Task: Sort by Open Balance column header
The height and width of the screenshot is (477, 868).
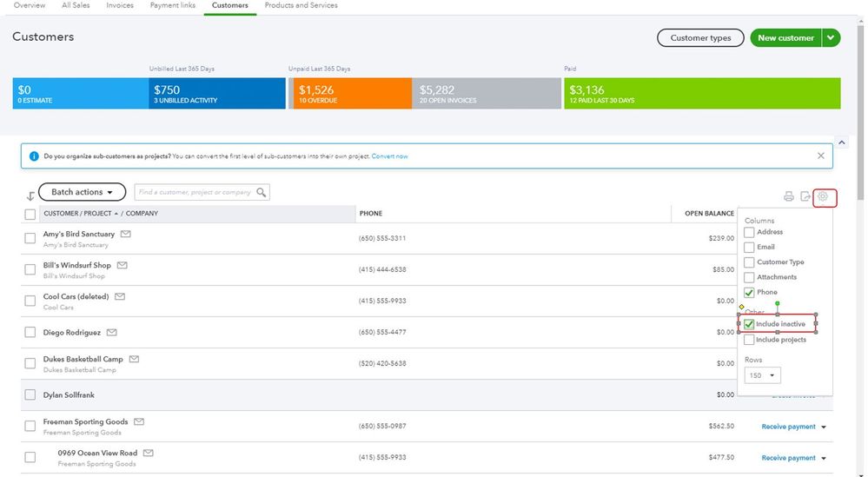Action: coord(709,214)
